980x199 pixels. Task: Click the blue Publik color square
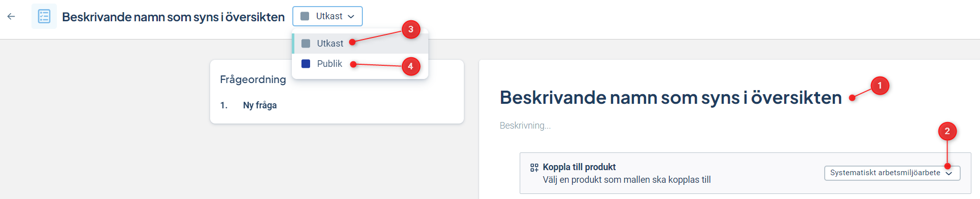(306, 64)
